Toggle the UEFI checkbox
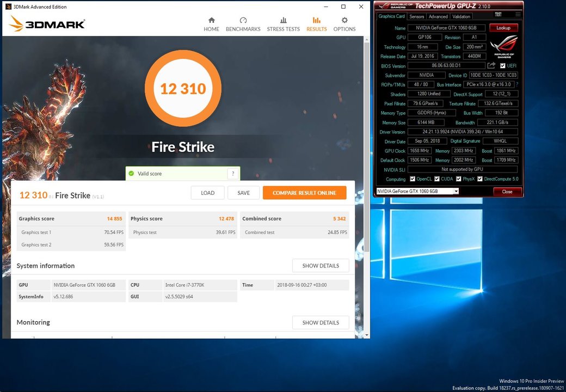This screenshot has height=392, width=566. click(x=502, y=66)
